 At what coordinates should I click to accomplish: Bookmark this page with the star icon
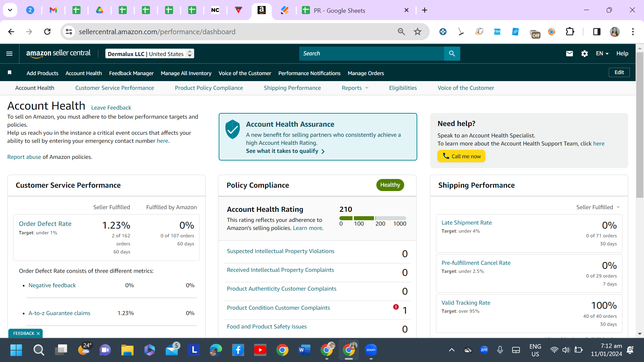click(x=417, y=32)
